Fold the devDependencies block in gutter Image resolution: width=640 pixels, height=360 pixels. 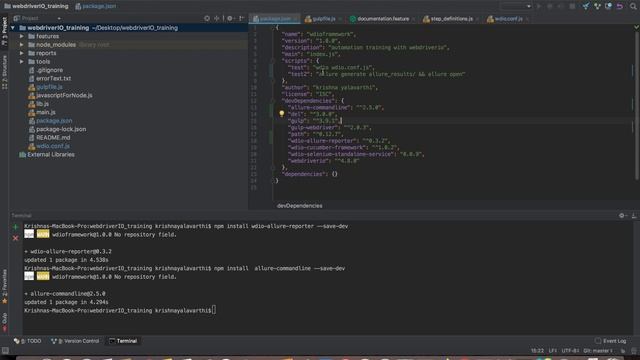point(273,101)
